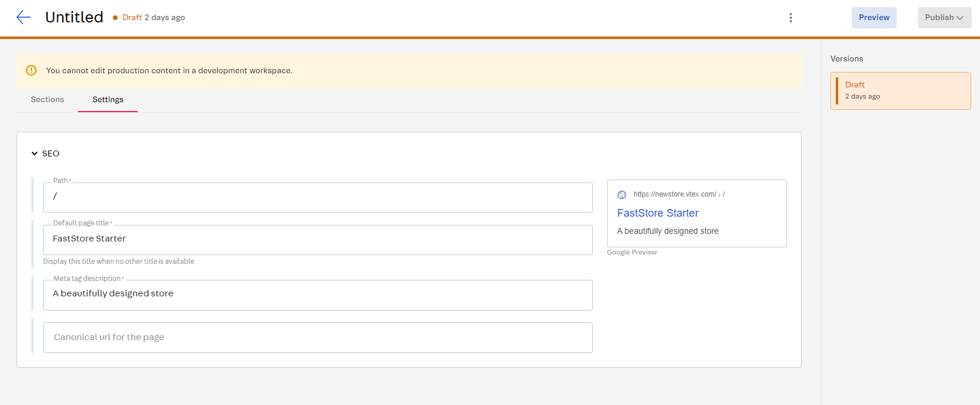The height and width of the screenshot is (405, 980).
Task: Select the Settings tab
Action: (108, 99)
